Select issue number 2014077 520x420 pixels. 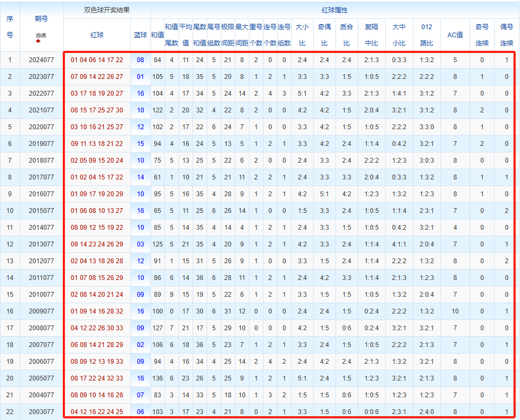(x=42, y=228)
